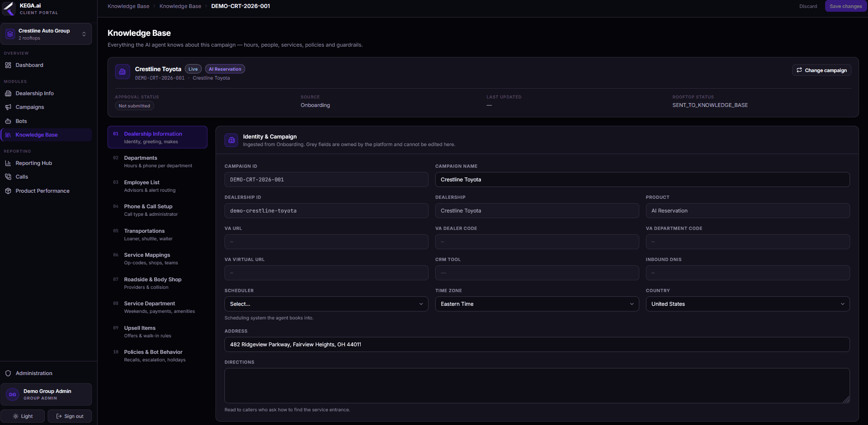Switch to Phone & Call Setup section
This screenshot has width=868, height=425.
tap(157, 210)
